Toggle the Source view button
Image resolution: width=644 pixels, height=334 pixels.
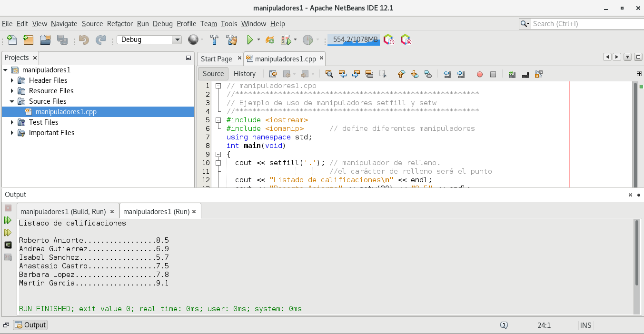point(213,74)
